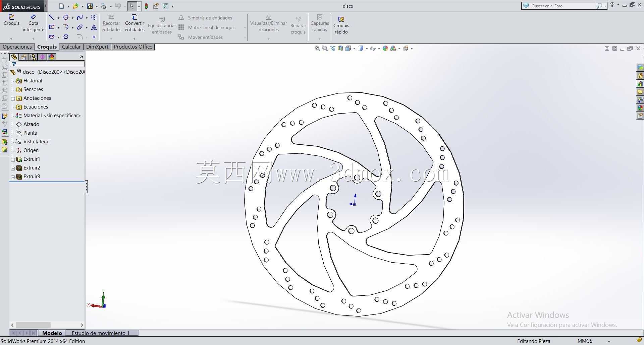This screenshot has width=644, height=345.
Task: Choose the Text sketch tool
Action: pyautogui.click(x=94, y=27)
